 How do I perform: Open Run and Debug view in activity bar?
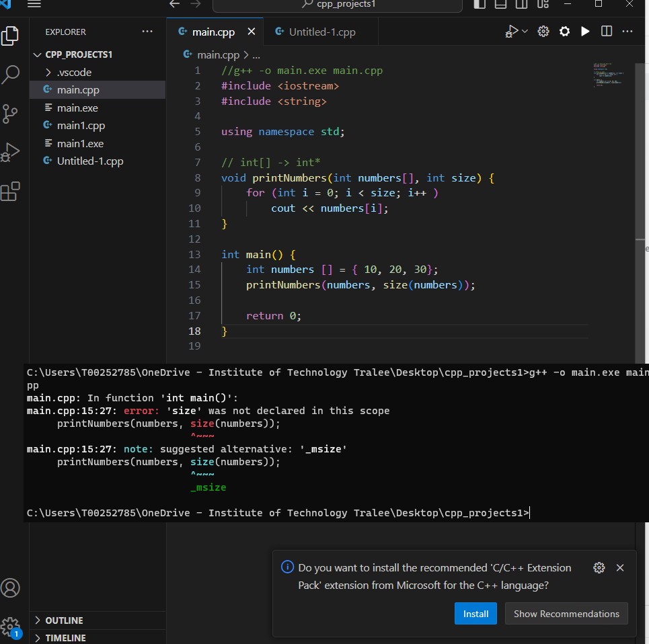(10, 152)
